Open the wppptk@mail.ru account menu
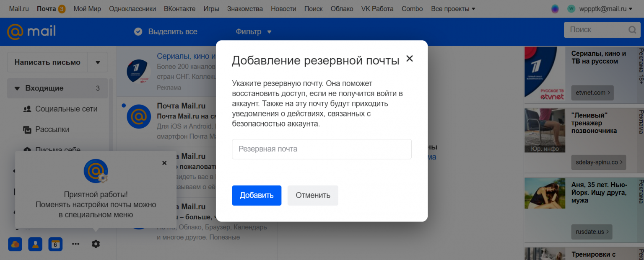This screenshot has height=260, width=644. coord(595,8)
